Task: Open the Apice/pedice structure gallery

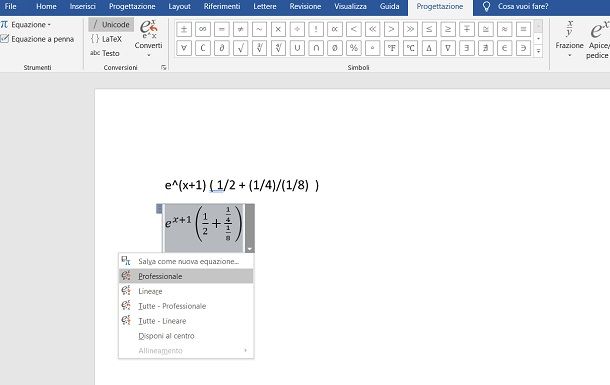Action: click(598, 39)
